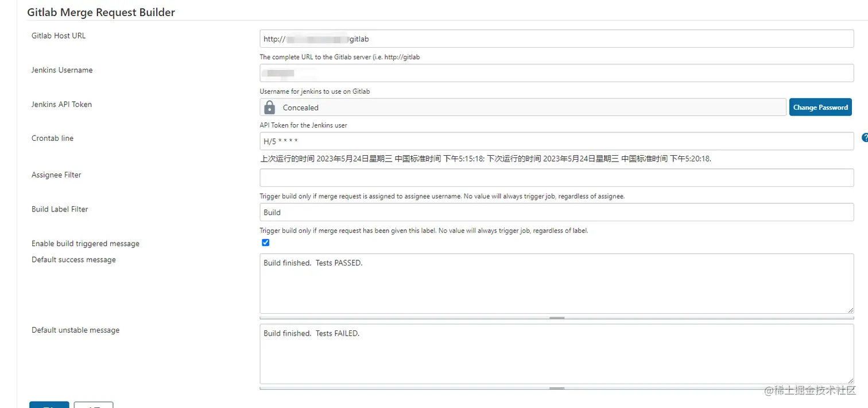Focus the Jenkins Username input field

coord(557,73)
